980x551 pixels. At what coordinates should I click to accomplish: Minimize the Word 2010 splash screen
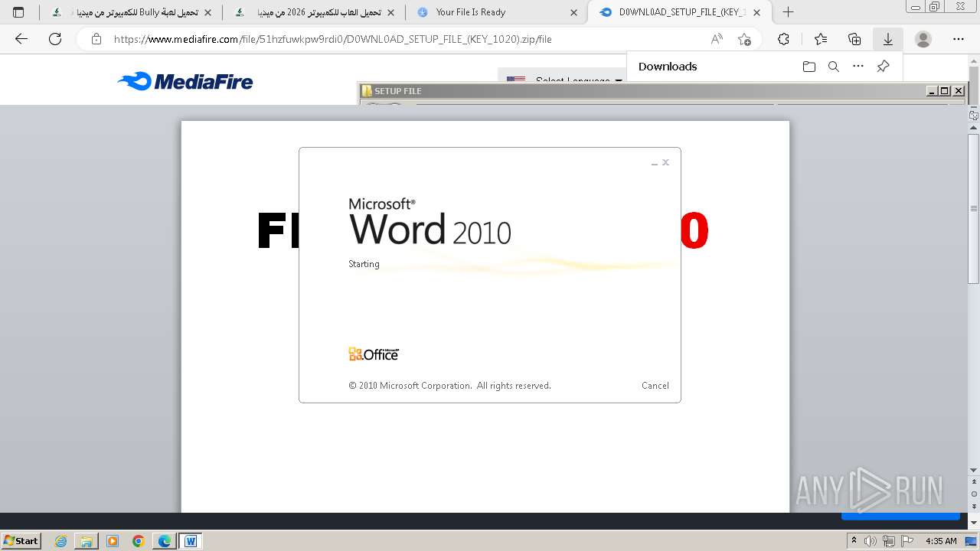coord(655,162)
